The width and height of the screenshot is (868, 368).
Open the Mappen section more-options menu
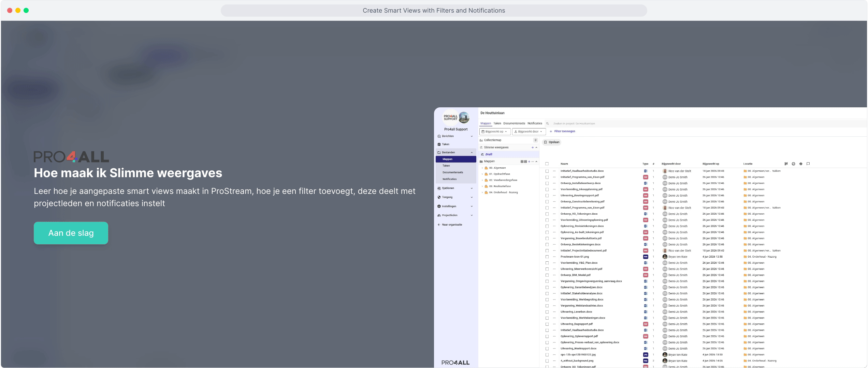(533, 162)
